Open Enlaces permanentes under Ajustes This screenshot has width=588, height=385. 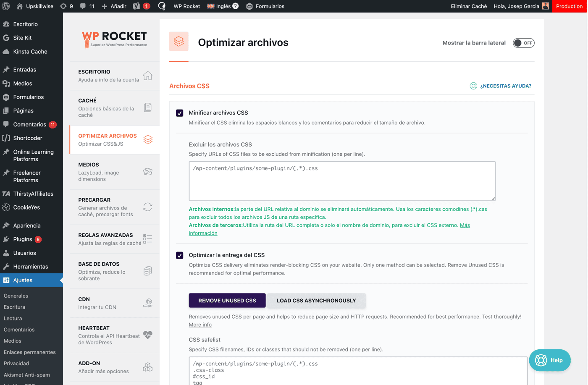click(x=29, y=352)
